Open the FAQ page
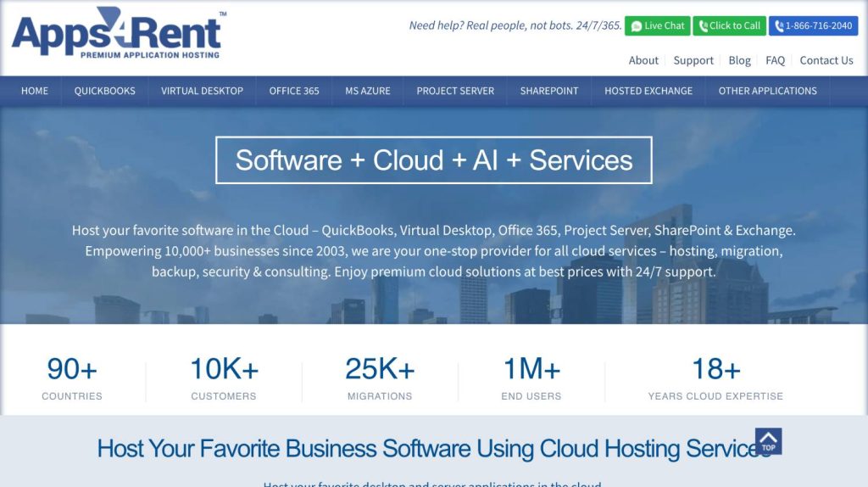The image size is (868, 487). [775, 60]
